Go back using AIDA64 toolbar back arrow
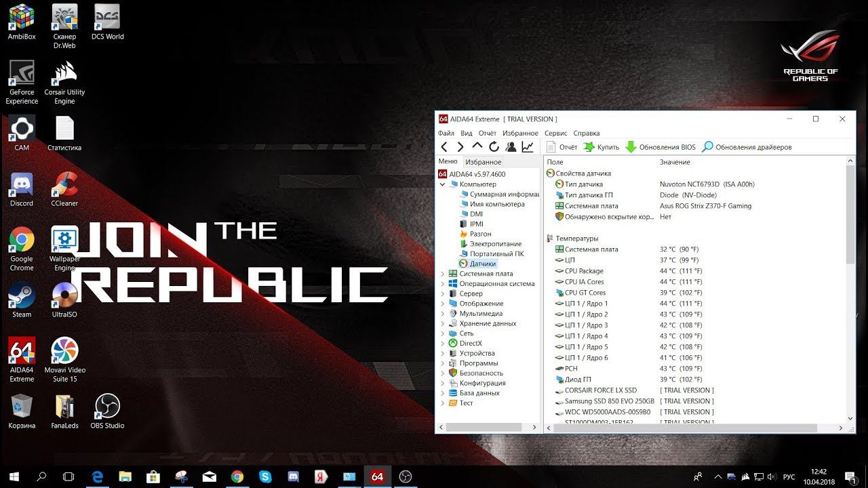The width and height of the screenshot is (868, 488). (x=444, y=147)
